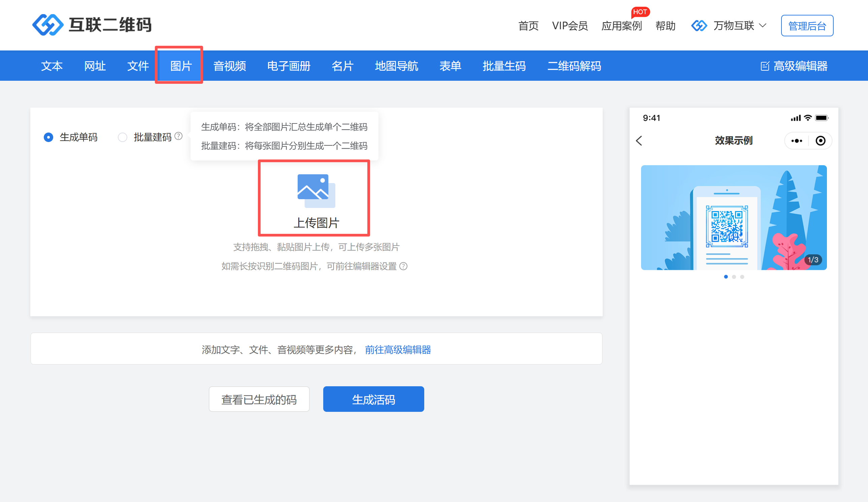Image resolution: width=868 pixels, height=502 pixels.
Task: Open the 电子画册 tab
Action: (289, 66)
